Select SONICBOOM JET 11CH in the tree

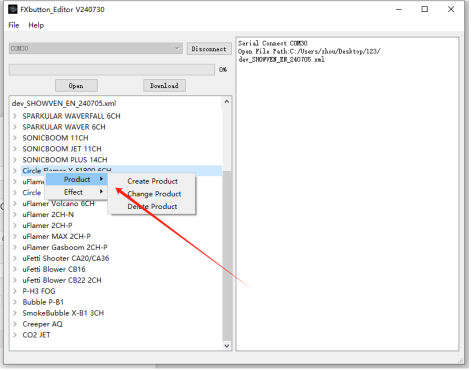click(62, 149)
